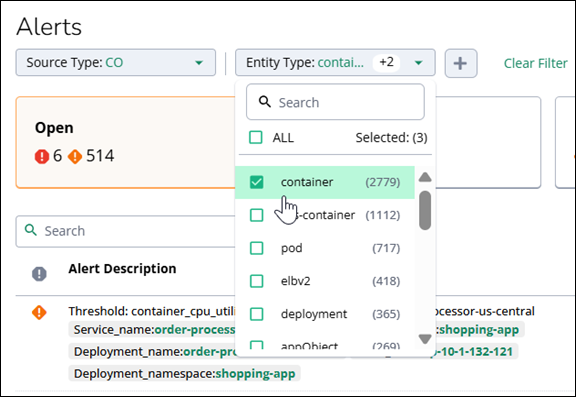The image size is (576, 397).
Task: Click the magnifier icon in the dropdown search box
Action: click(264, 102)
